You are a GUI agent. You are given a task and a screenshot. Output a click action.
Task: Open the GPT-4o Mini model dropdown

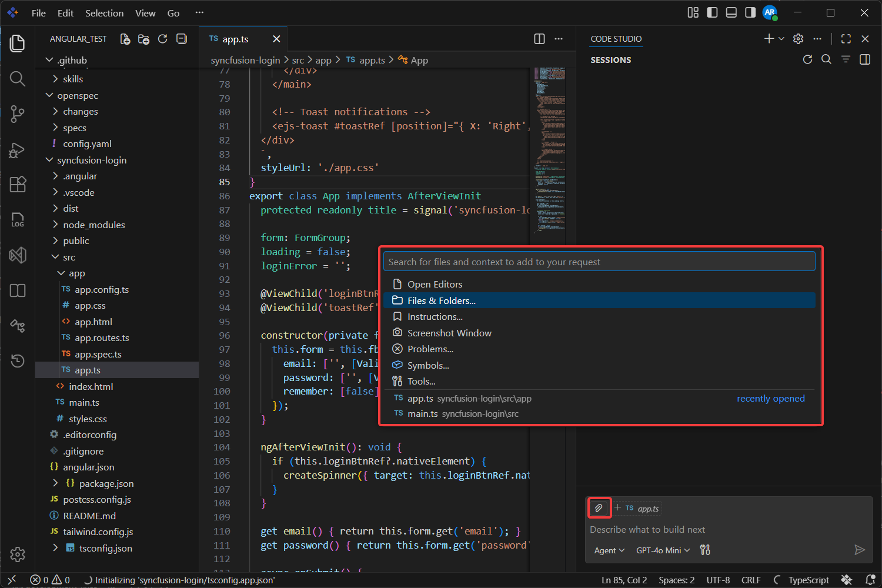pos(662,550)
